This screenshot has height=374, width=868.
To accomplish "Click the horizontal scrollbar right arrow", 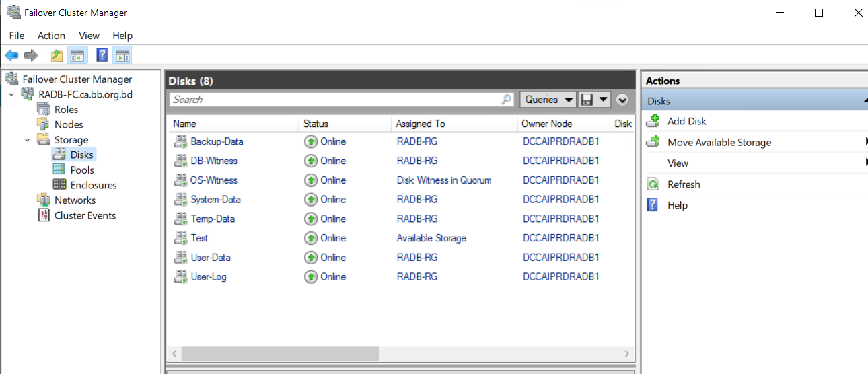I will tap(626, 353).
